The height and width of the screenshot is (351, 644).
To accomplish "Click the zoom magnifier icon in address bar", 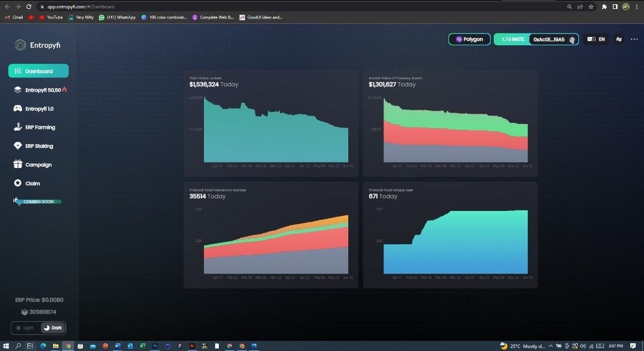I will pyautogui.click(x=569, y=7).
